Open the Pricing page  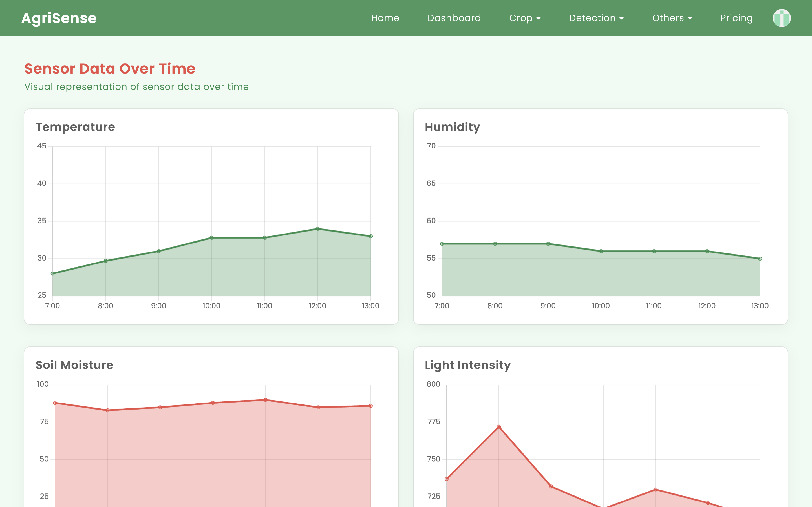(x=736, y=18)
